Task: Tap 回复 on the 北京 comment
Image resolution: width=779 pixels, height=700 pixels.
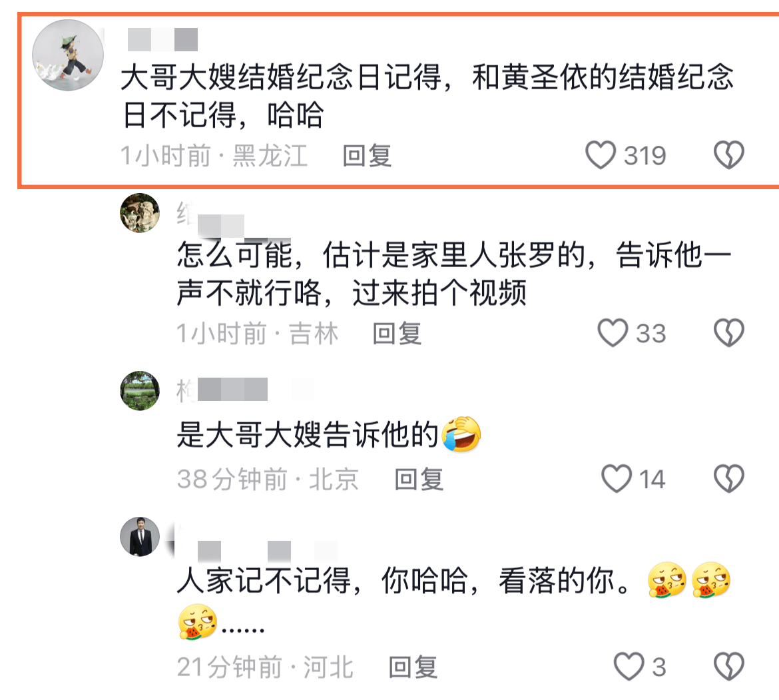Action: [419, 480]
